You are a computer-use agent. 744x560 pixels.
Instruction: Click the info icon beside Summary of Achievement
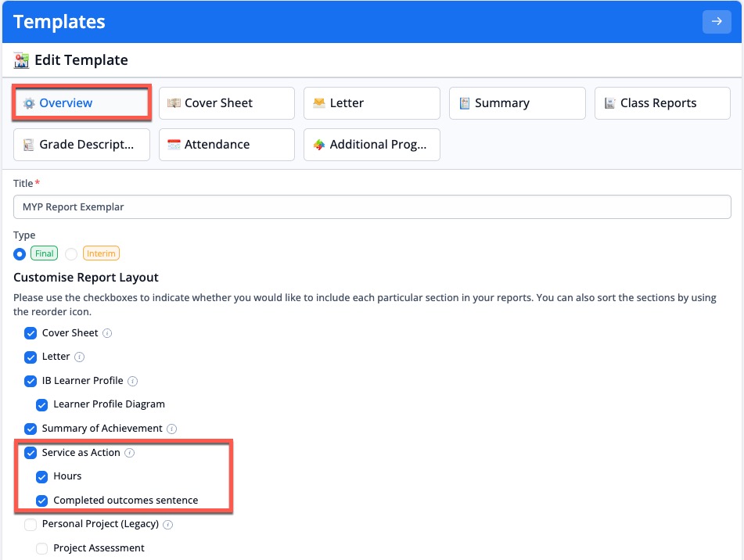[x=172, y=429]
